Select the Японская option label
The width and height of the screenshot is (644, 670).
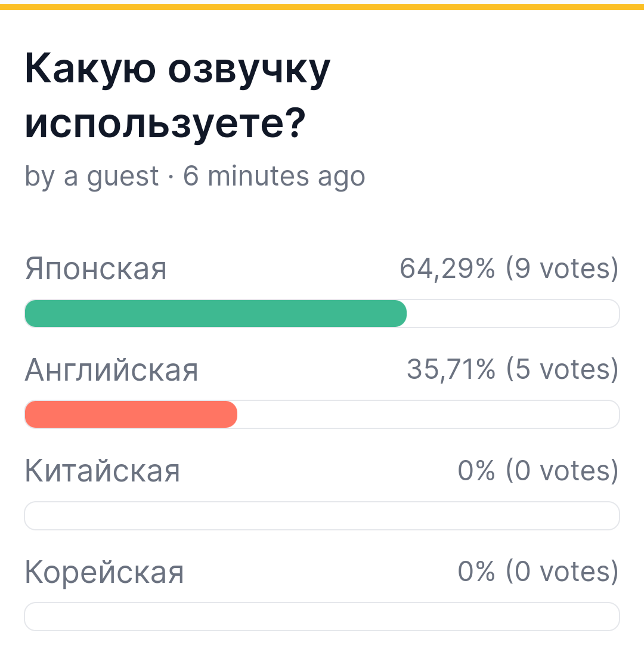point(96,269)
